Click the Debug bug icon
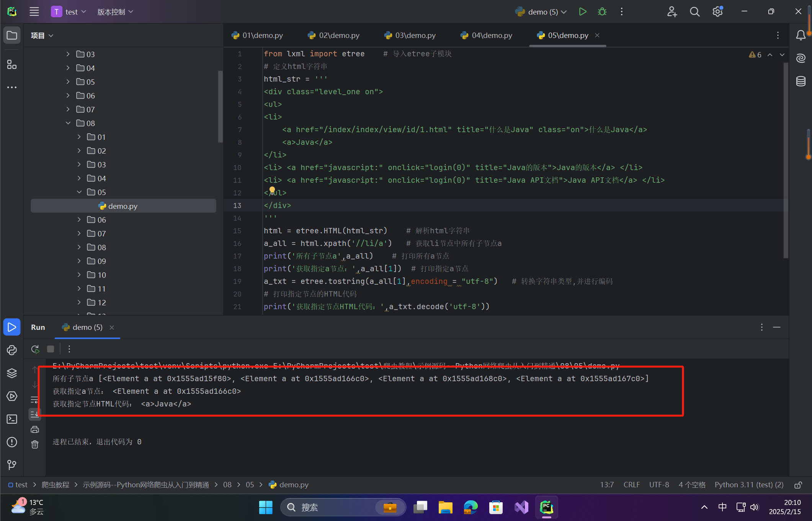This screenshot has width=812, height=521. point(602,12)
